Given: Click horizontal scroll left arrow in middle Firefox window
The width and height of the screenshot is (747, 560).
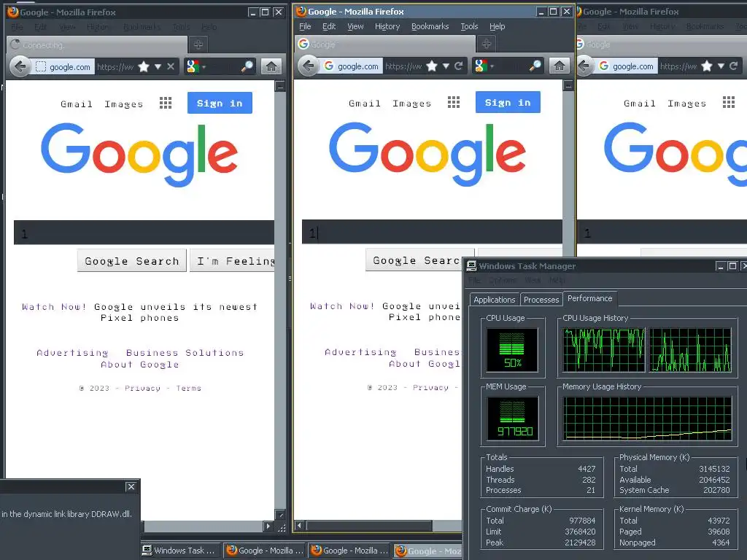Looking at the screenshot, I should (300, 526).
